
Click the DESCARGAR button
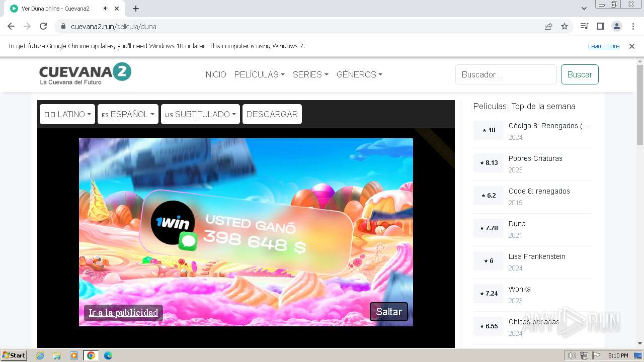tap(272, 114)
